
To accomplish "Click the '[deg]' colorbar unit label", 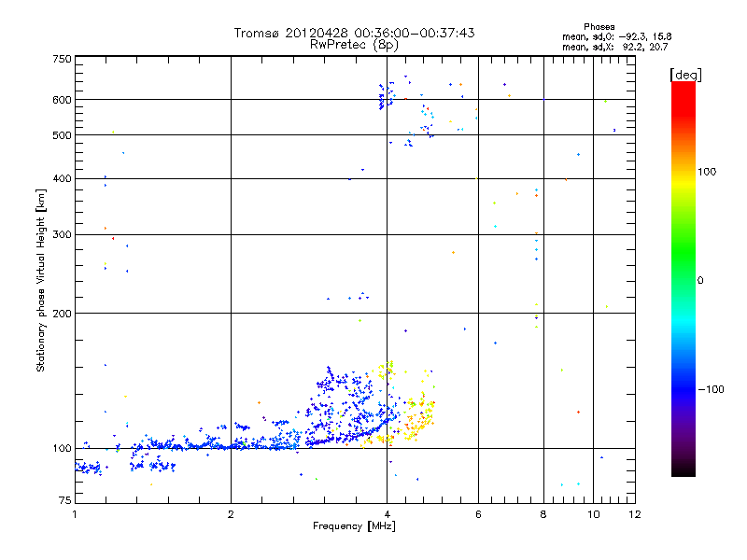I will coord(685,75).
